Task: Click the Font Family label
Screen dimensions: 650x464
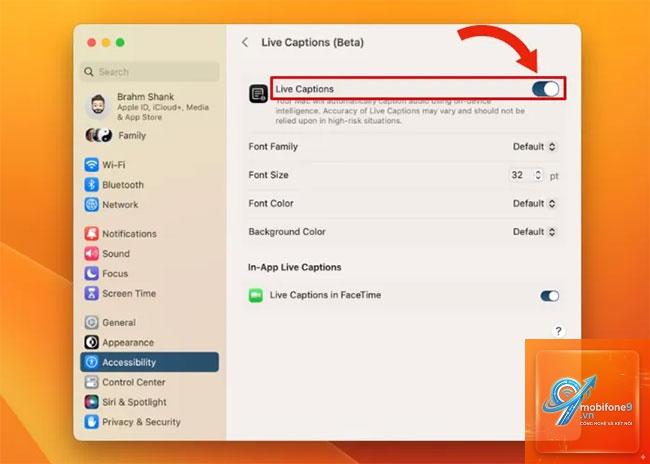Action: pyautogui.click(x=273, y=146)
